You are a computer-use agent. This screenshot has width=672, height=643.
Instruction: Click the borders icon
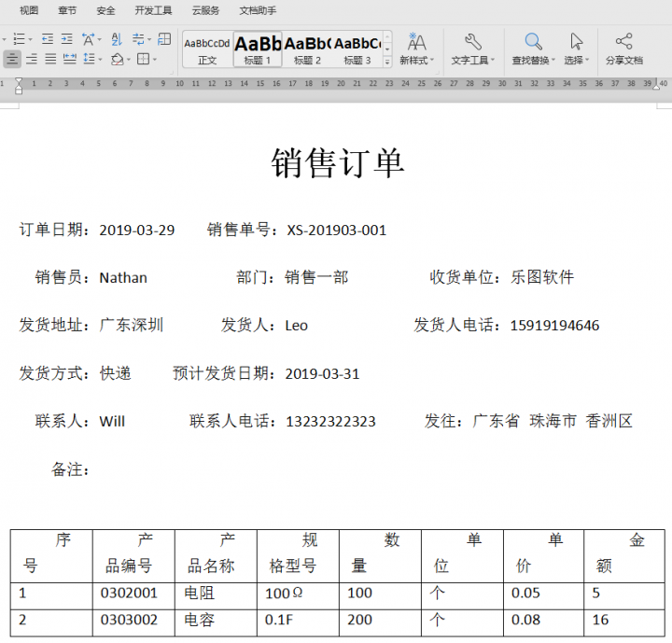(x=143, y=59)
